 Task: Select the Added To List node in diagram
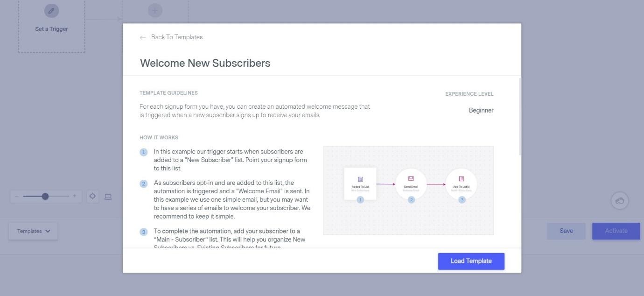tap(360, 184)
